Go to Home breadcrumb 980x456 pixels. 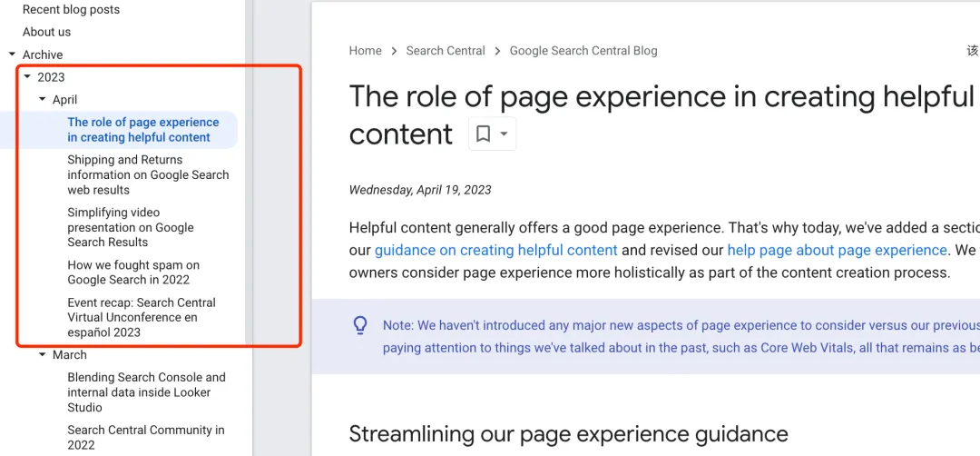tap(365, 51)
